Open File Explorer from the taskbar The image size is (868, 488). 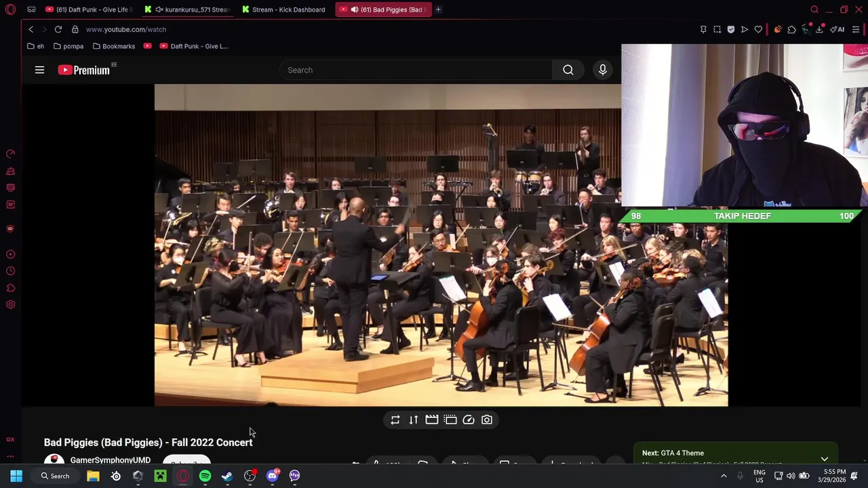tap(93, 476)
